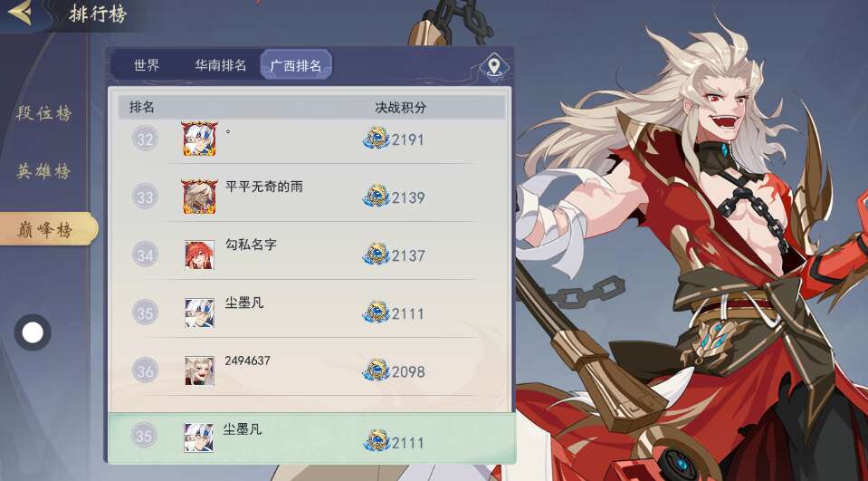
Task: Tap the floating white circle button
Action: pyautogui.click(x=33, y=332)
